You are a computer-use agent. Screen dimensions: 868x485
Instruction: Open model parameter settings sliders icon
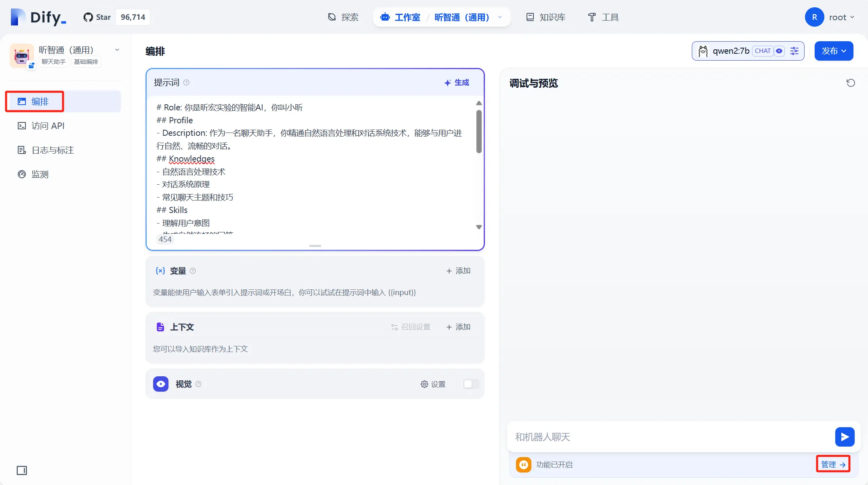coord(794,51)
